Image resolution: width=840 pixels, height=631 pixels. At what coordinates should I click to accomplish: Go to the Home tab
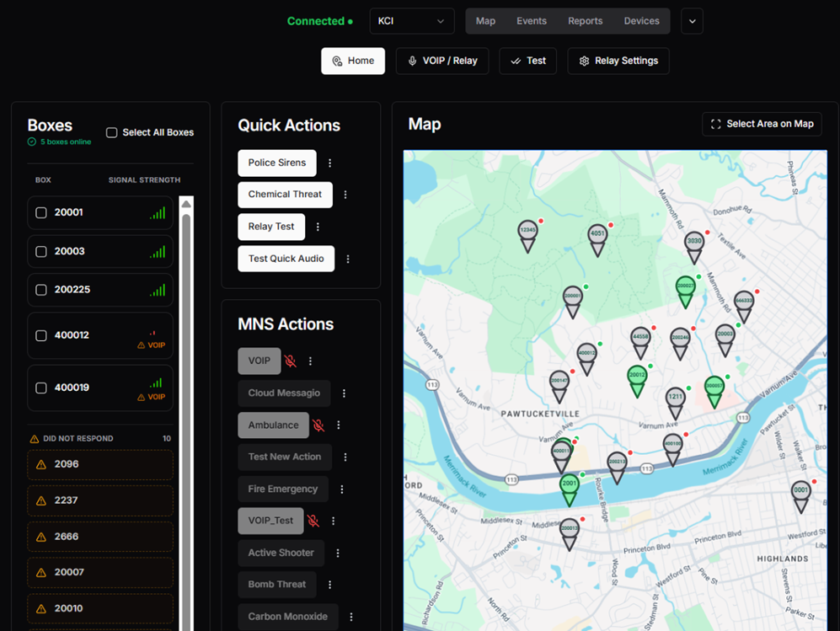coord(353,61)
